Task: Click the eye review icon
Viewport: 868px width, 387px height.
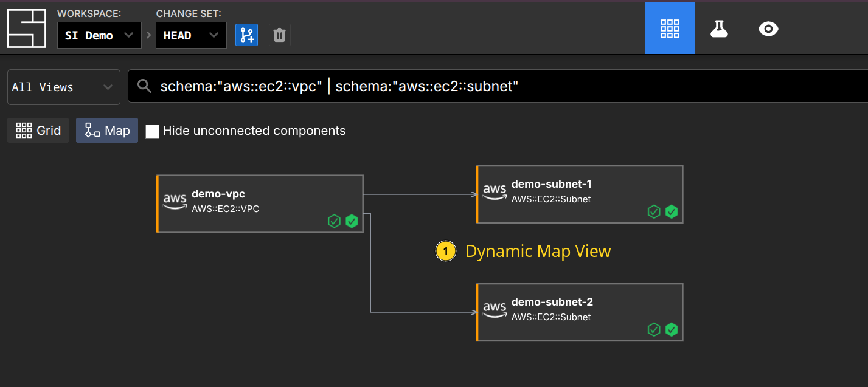Action: tap(768, 29)
